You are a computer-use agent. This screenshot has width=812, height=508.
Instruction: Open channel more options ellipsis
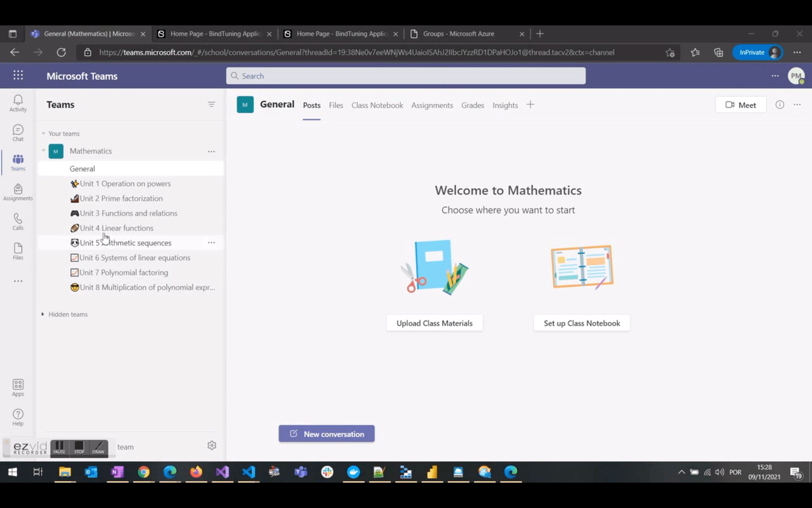[x=797, y=105]
